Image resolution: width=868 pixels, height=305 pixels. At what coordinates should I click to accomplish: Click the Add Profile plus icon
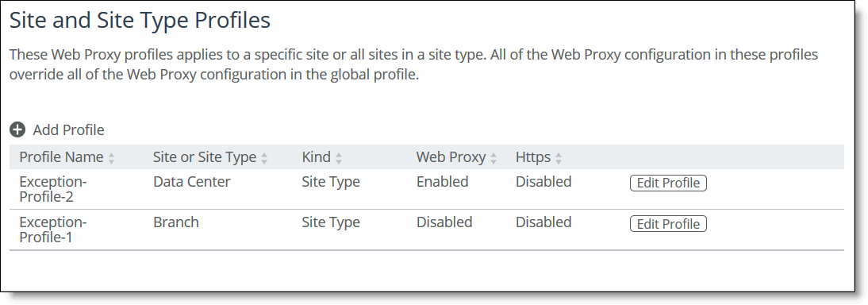[17, 129]
